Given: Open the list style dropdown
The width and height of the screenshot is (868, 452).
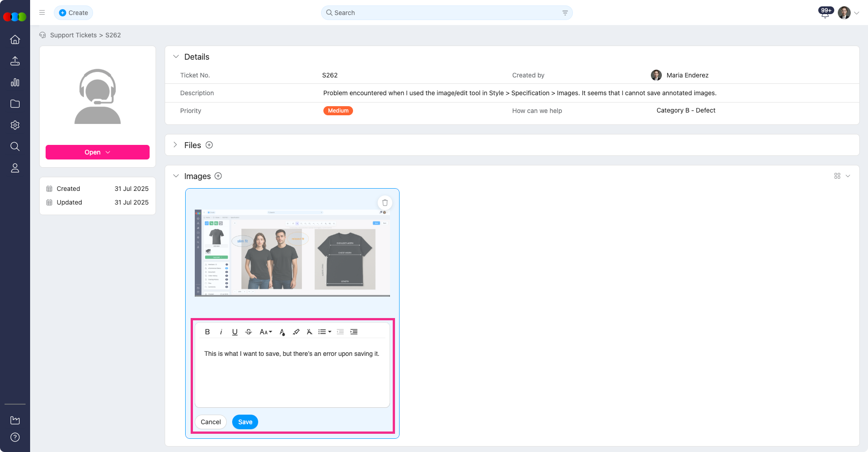Looking at the screenshot, I should (x=324, y=332).
